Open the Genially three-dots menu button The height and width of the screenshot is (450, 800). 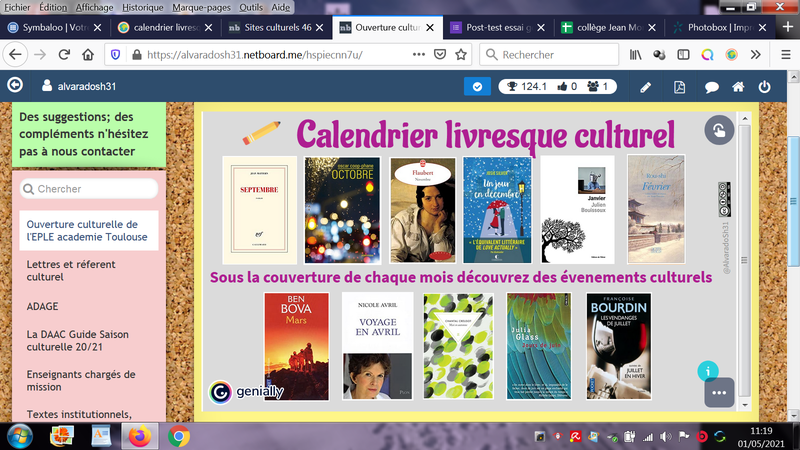pyautogui.click(x=718, y=393)
